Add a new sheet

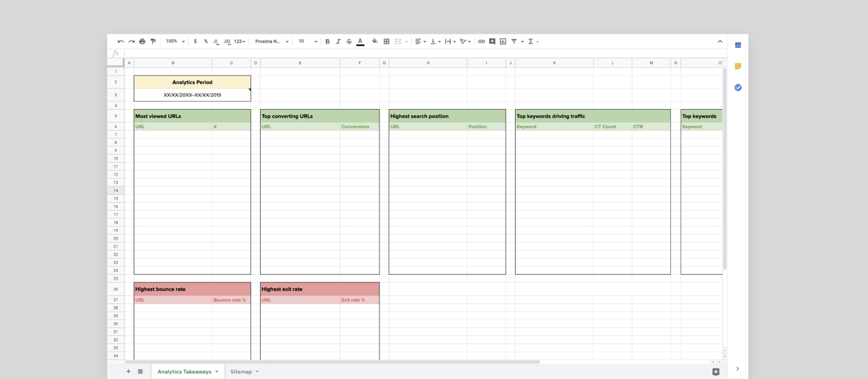[128, 371]
